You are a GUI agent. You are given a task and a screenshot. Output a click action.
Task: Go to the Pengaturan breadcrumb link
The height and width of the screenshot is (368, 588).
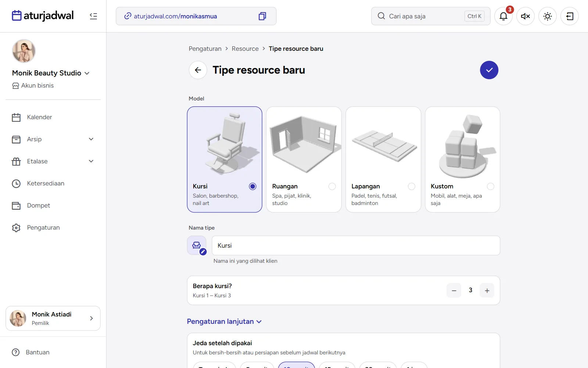(x=205, y=49)
